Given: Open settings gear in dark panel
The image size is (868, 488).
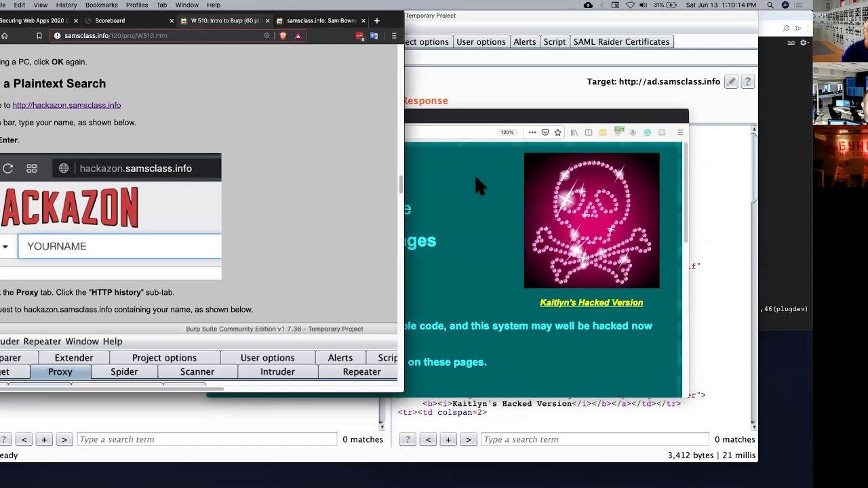Looking at the screenshot, I should pyautogui.click(x=804, y=43).
